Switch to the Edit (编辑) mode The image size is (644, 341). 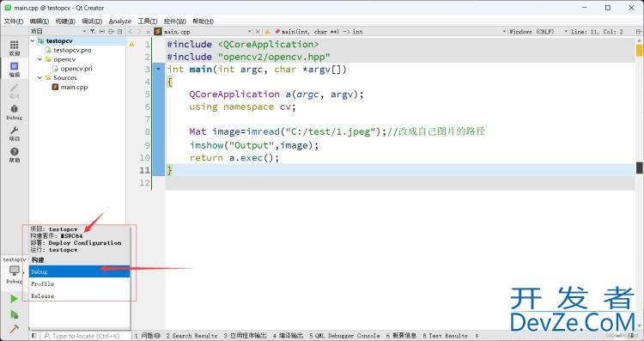pyautogui.click(x=14, y=70)
